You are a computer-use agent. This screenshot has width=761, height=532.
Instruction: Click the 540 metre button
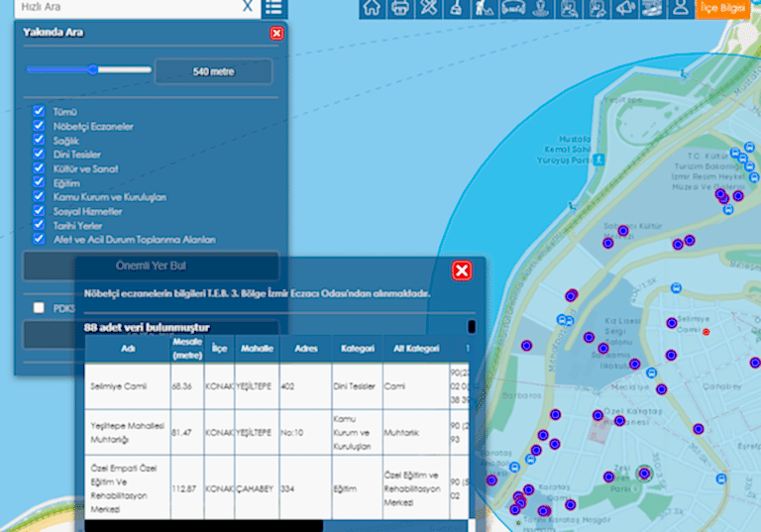(x=213, y=71)
